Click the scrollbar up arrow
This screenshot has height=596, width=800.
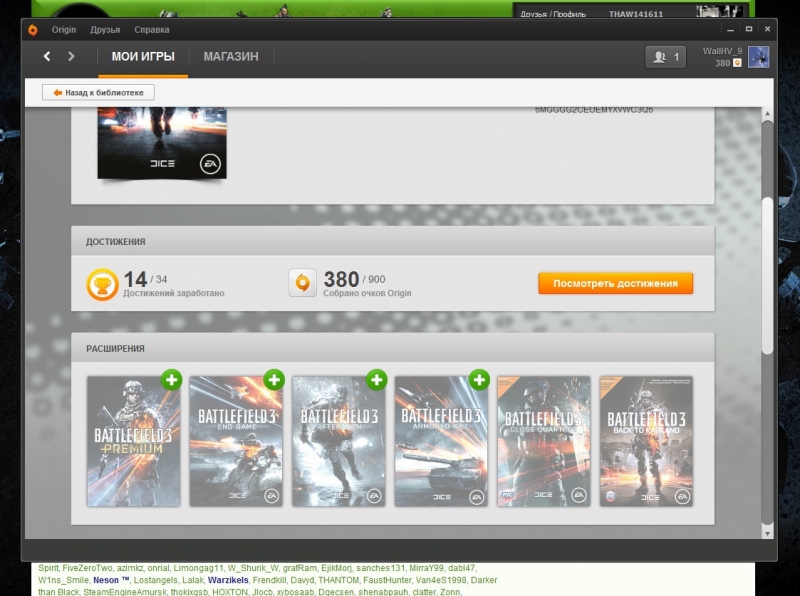tap(767, 113)
